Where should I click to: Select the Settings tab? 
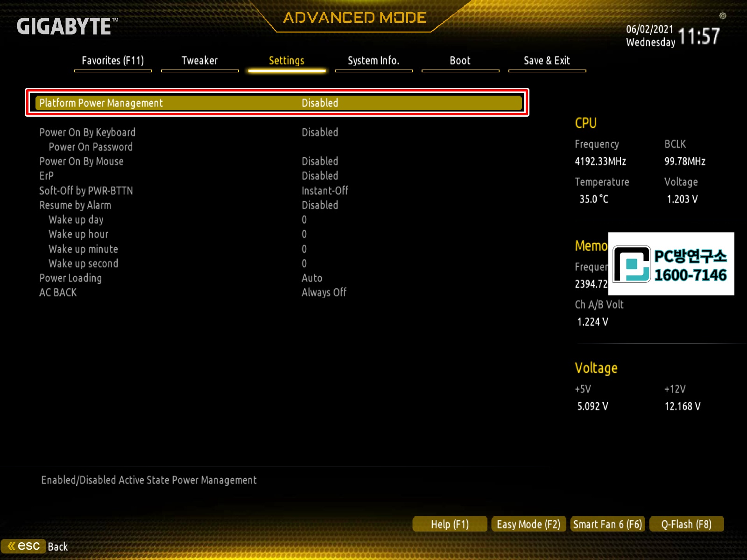coord(287,61)
